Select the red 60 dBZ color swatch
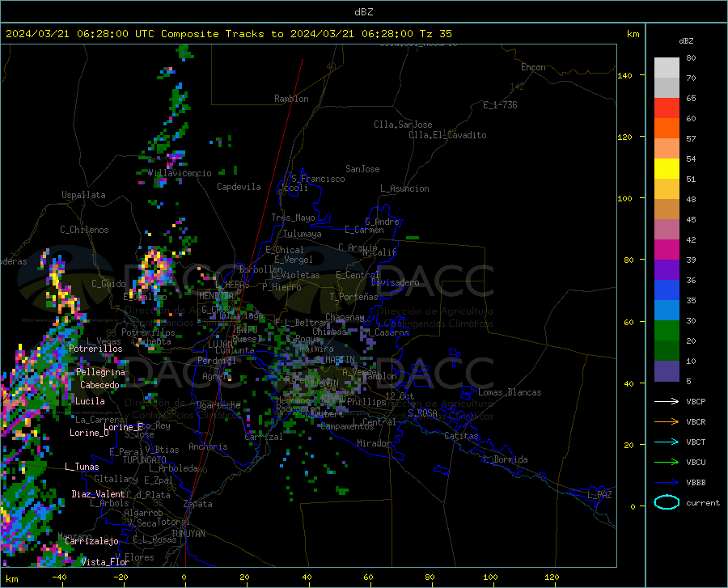The image size is (728, 588). (x=667, y=108)
